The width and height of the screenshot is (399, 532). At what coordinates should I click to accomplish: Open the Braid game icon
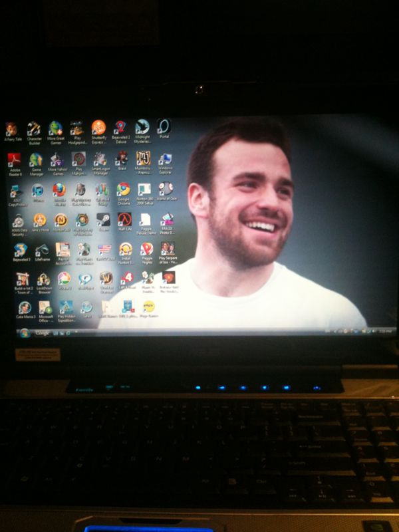(122, 158)
